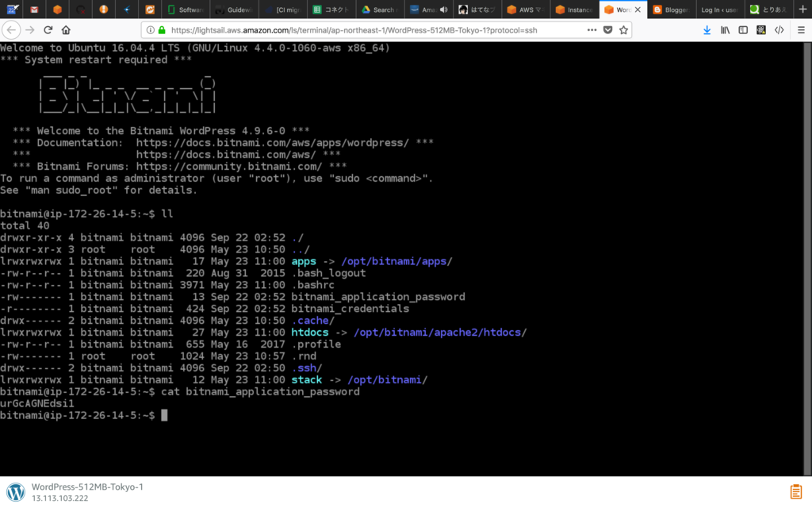Switch to the Instances tab
This screenshot has width=812, height=508.
(x=574, y=10)
